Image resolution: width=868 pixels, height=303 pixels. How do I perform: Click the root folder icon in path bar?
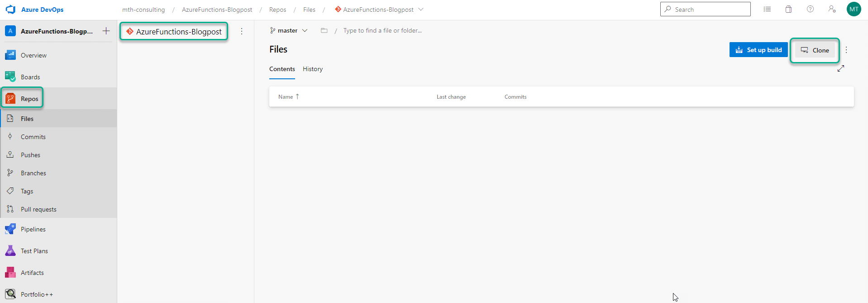pos(324,30)
